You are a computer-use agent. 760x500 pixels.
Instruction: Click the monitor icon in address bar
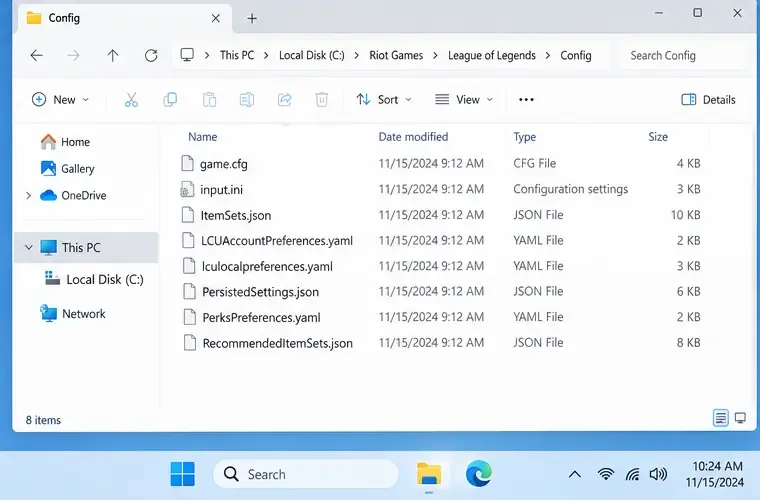pos(187,55)
